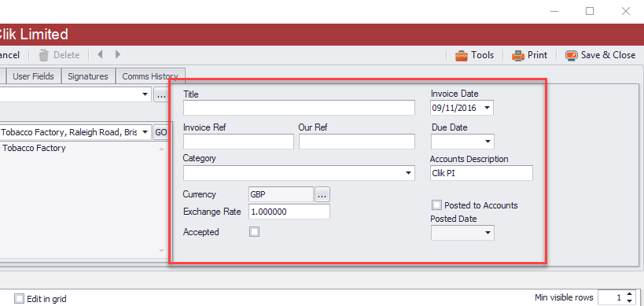Click the Accounts Description field Clik PI
This screenshot has height=306, width=644.
481,173
